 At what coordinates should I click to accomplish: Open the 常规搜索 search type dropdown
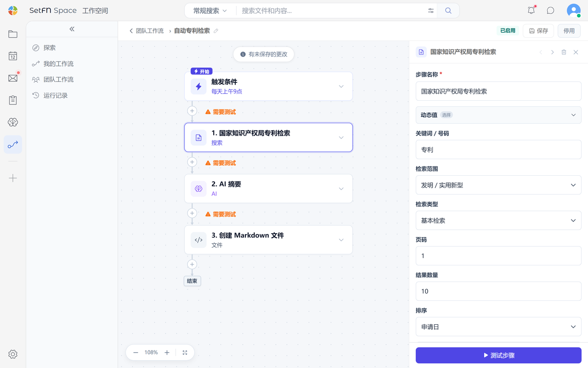[x=210, y=11]
